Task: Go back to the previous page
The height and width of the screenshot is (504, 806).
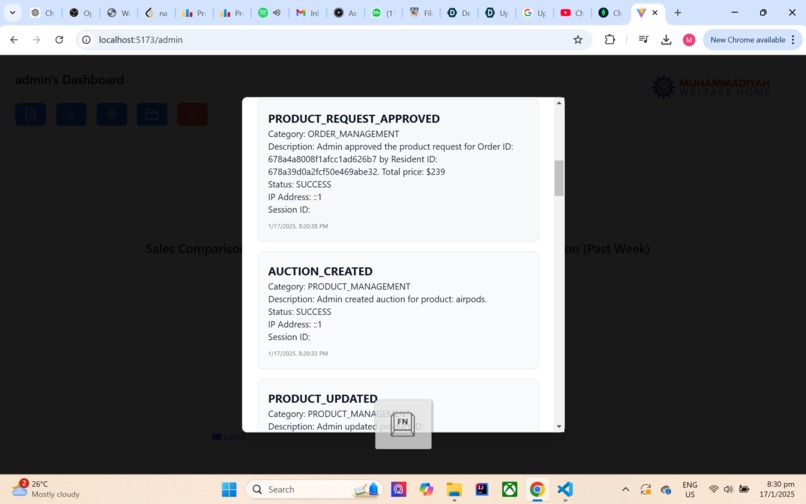Action: 14,40
